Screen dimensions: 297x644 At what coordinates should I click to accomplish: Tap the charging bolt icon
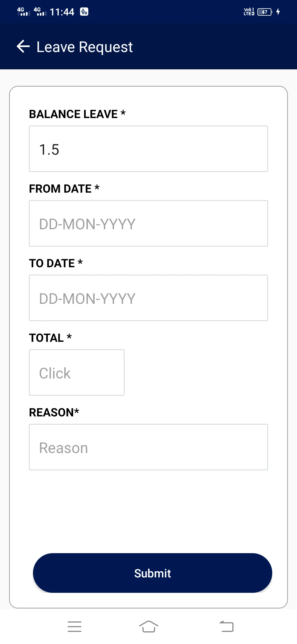278,12
